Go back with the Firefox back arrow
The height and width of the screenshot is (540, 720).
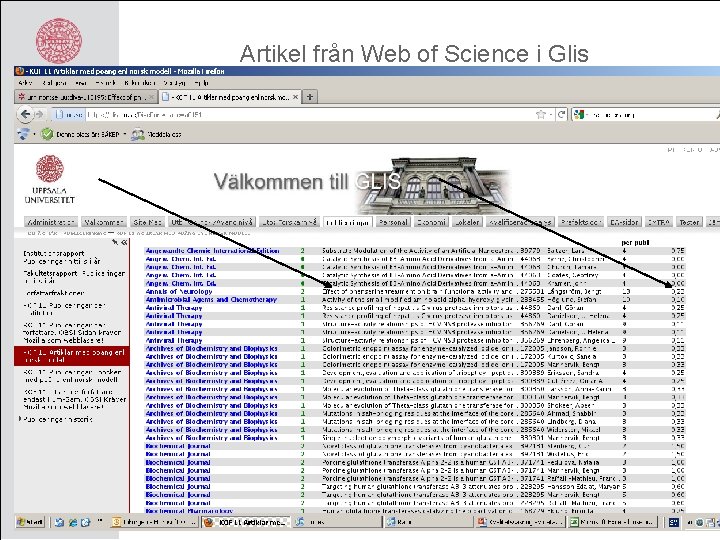tap(25, 114)
